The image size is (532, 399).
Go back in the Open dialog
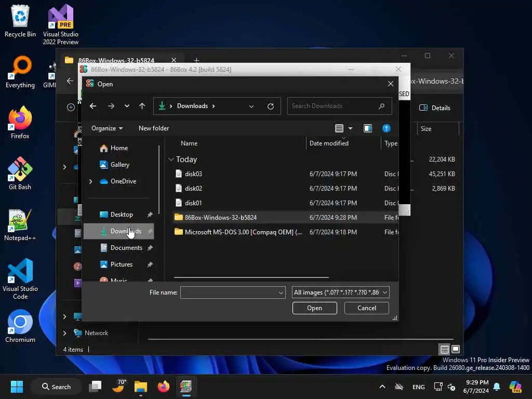[92, 106]
